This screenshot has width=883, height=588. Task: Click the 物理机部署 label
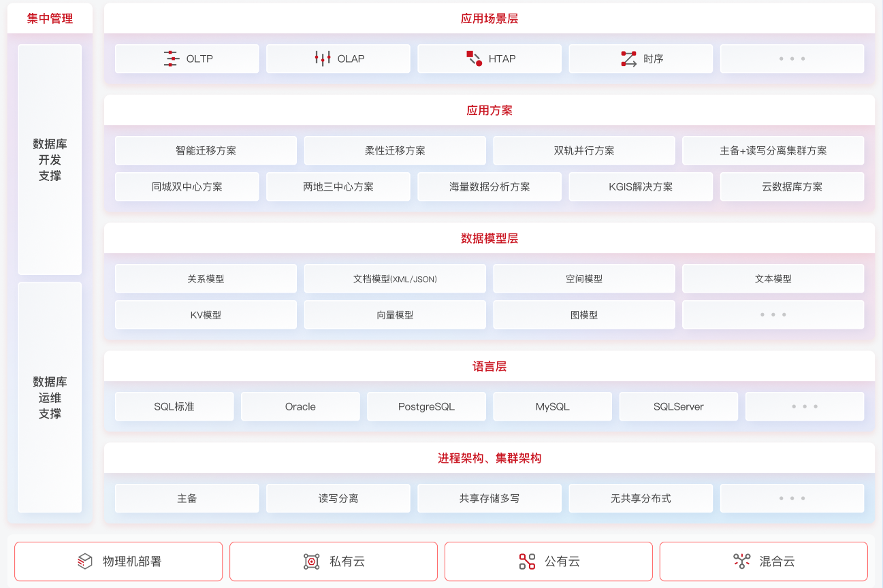(x=132, y=561)
